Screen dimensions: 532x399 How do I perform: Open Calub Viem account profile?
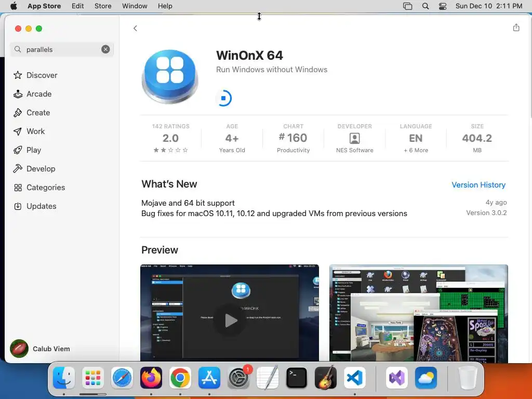point(40,349)
